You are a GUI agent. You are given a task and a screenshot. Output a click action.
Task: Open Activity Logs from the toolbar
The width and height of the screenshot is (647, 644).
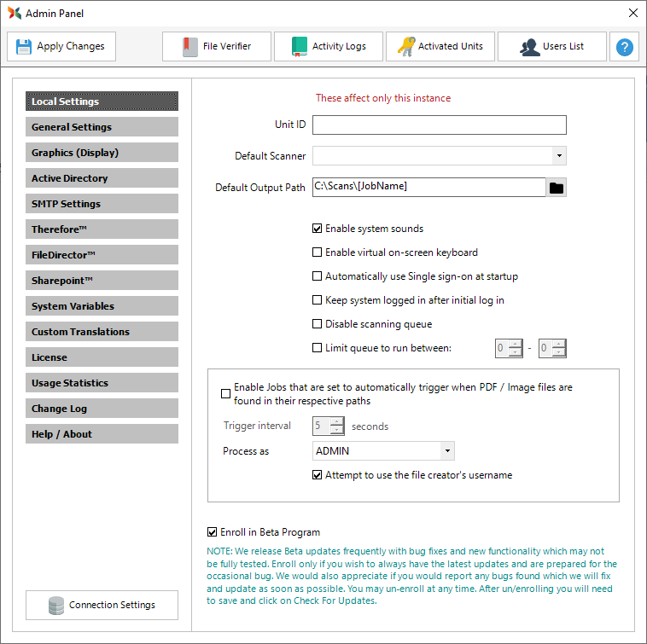point(329,46)
